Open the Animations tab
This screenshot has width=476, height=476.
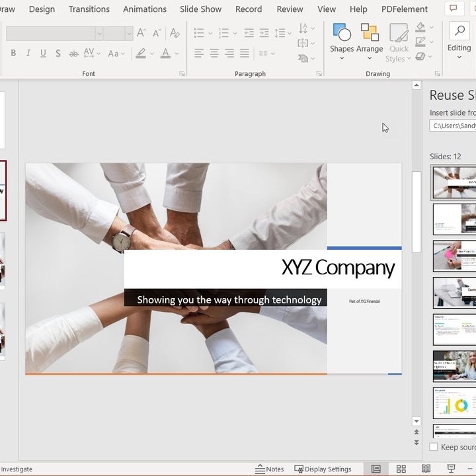tap(145, 9)
